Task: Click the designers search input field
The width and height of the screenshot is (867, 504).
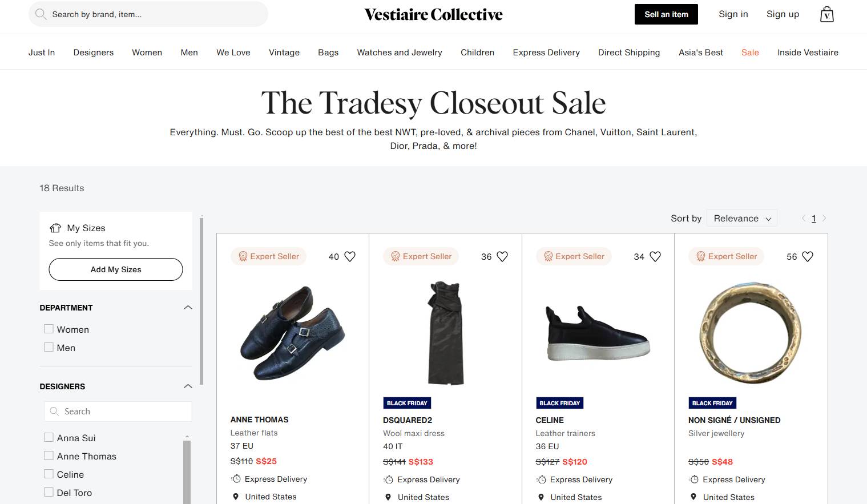Action: pos(118,412)
